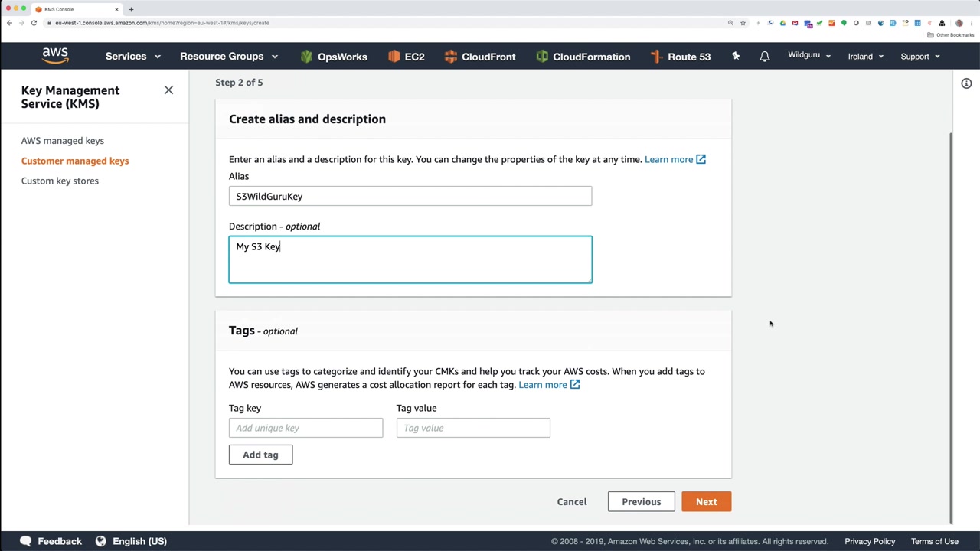Open the notifications bell icon
This screenshot has height=551, width=980.
[764, 57]
